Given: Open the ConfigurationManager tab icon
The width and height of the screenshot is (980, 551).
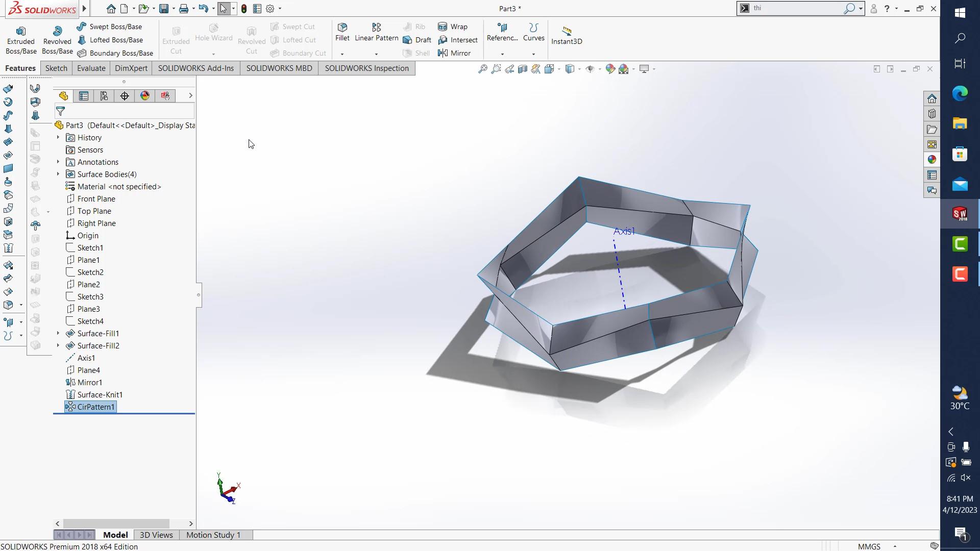Looking at the screenshot, I should tap(104, 96).
